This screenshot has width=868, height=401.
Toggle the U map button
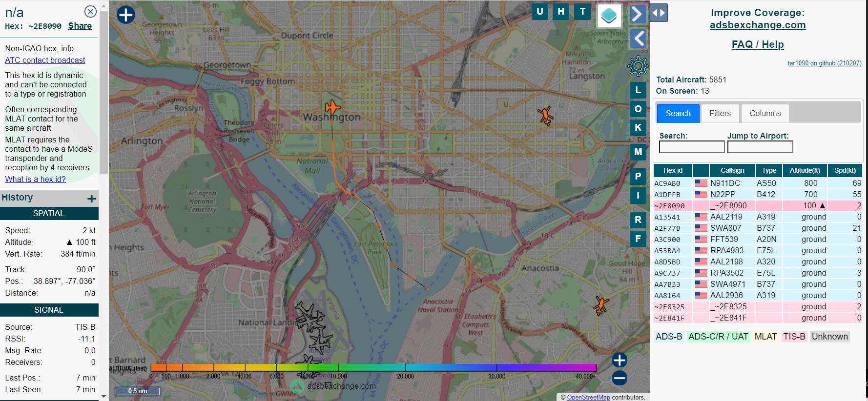pos(539,12)
